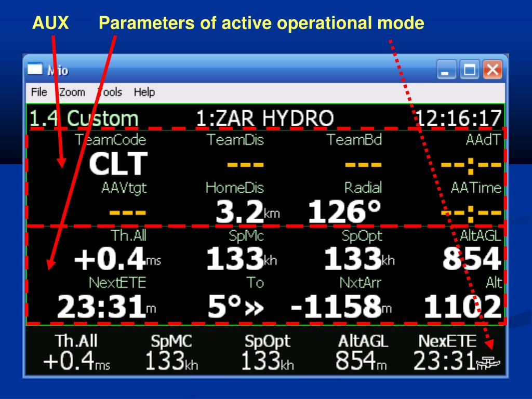
Task: Select the TeamBd infobox
Action: coord(355,153)
